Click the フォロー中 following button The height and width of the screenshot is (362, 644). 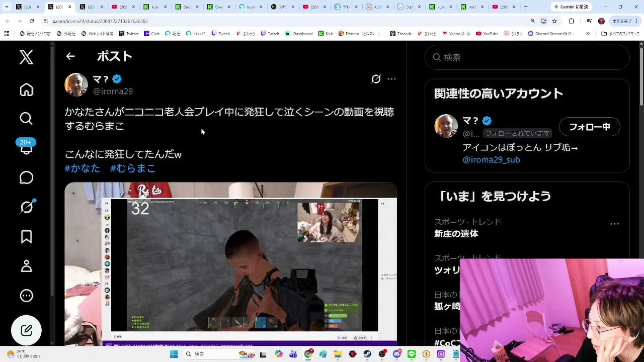pyautogui.click(x=589, y=127)
